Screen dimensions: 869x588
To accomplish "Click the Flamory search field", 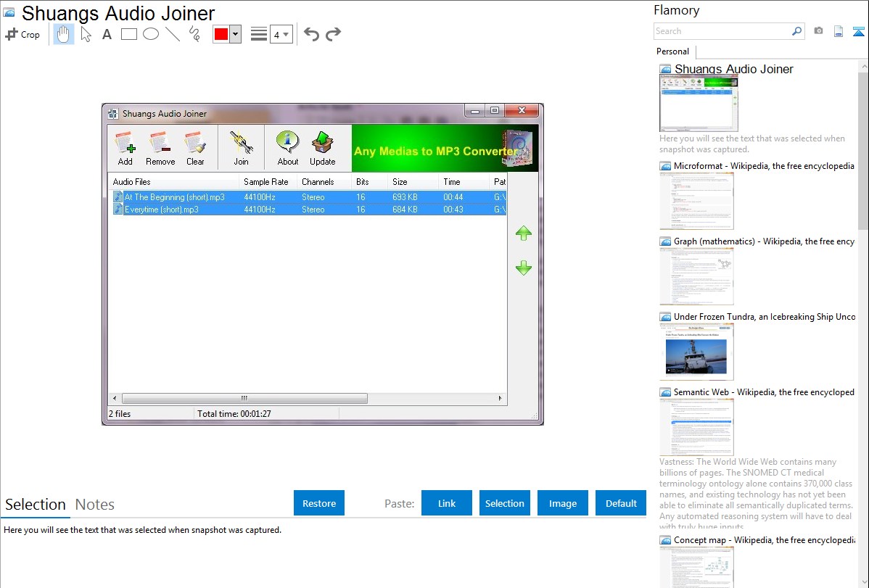I will pos(722,31).
